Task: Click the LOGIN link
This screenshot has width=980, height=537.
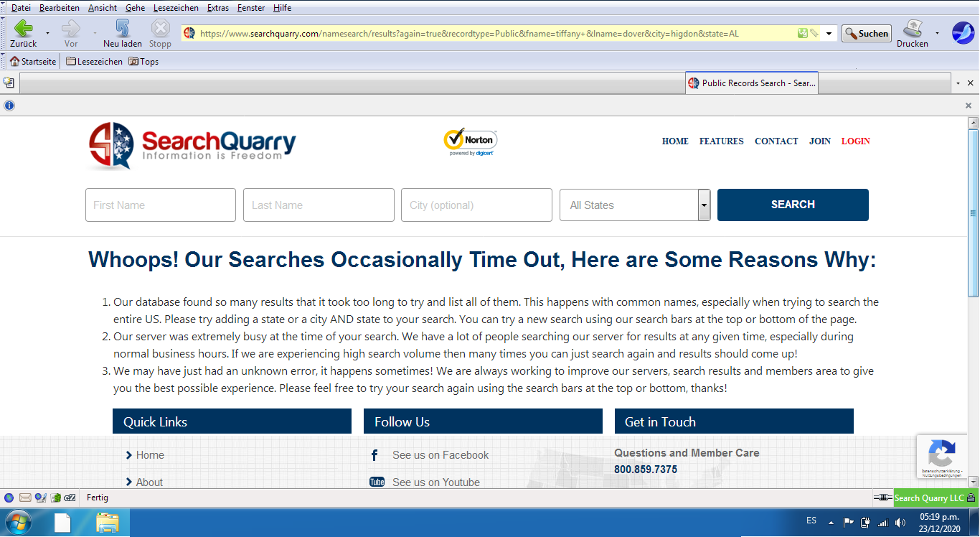Action: point(855,141)
